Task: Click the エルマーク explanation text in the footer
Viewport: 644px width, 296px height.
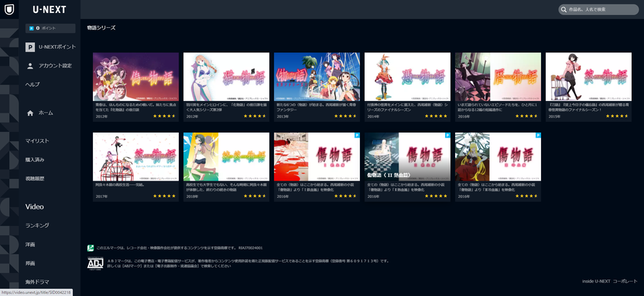Action: click(x=179, y=248)
